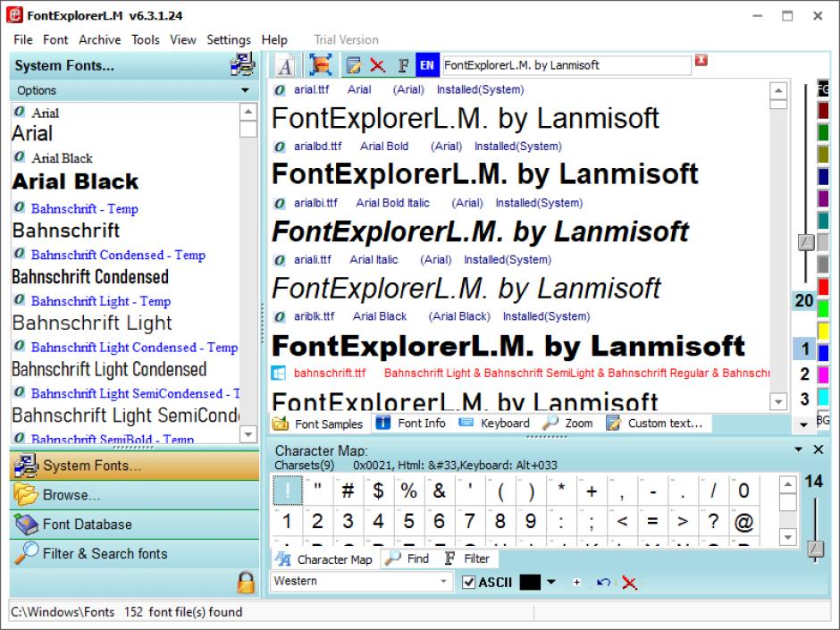Pick the dark red color swatch
The height and width of the screenshot is (630, 840).
point(823,111)
